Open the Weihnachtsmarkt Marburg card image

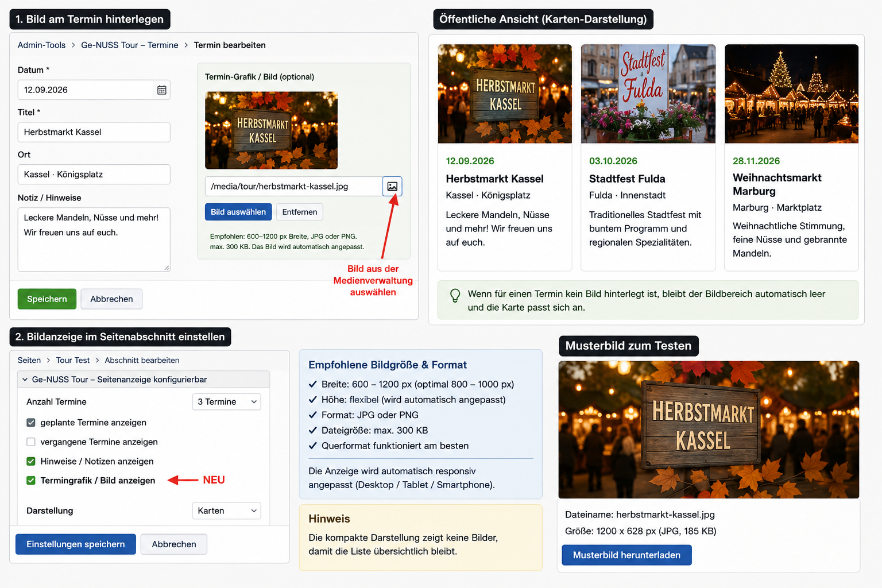pyautogui.click(x=791, y=94)
